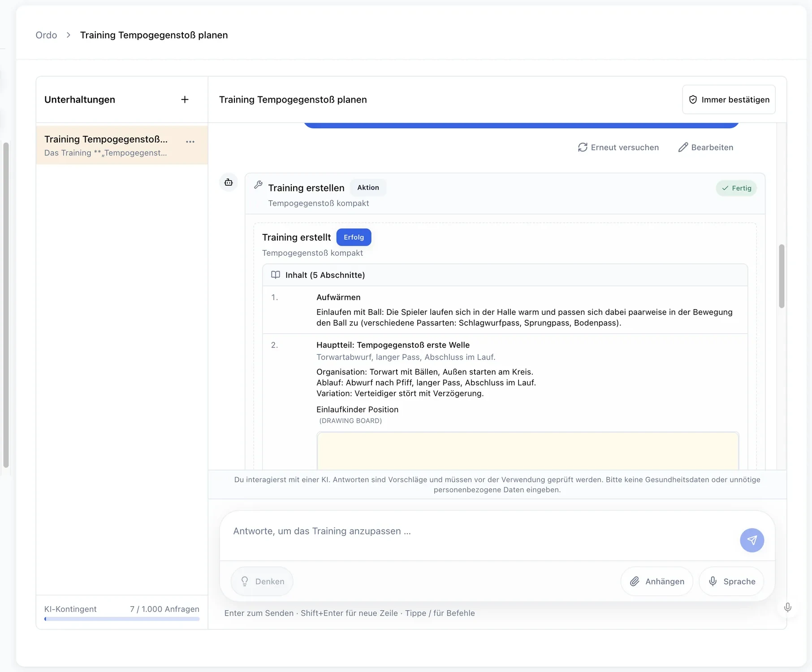Click the KI-Kontingent progress bar
812x672 pixels.
coord(122,619)
